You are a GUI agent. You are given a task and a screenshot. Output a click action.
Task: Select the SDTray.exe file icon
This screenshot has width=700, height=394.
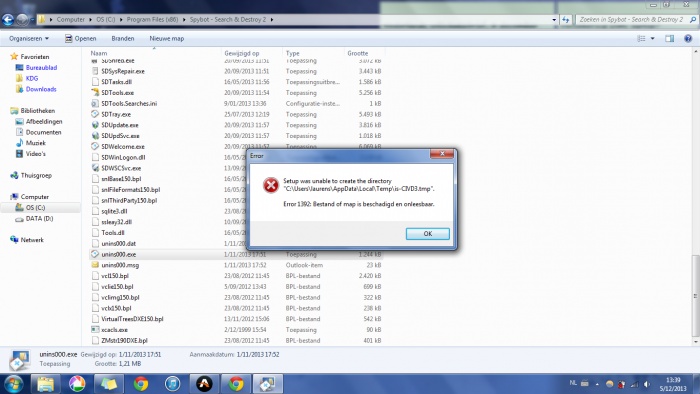click(95, 114)
